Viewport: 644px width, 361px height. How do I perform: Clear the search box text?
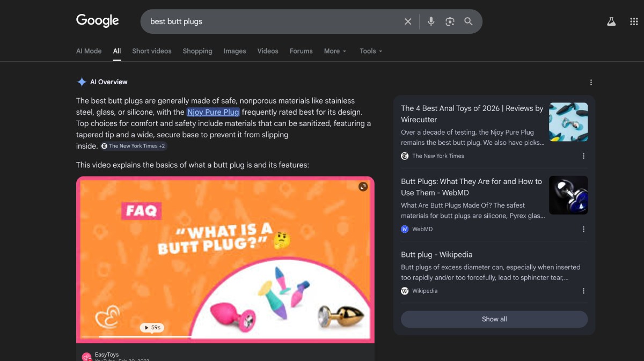pyautogui.click(x=408, y=21)
